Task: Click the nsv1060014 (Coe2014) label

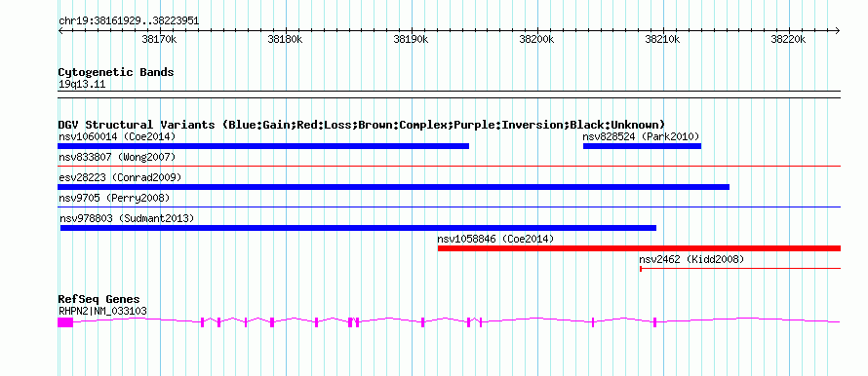Action: coord(117,136)
